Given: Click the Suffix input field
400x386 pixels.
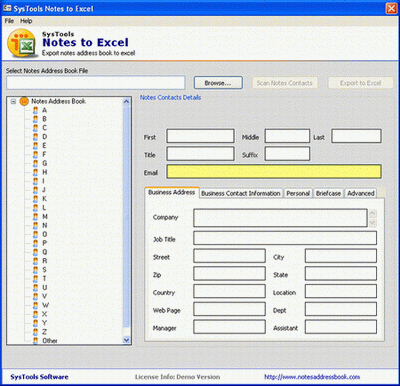Looking at the screenshot, I should [287, 154].
